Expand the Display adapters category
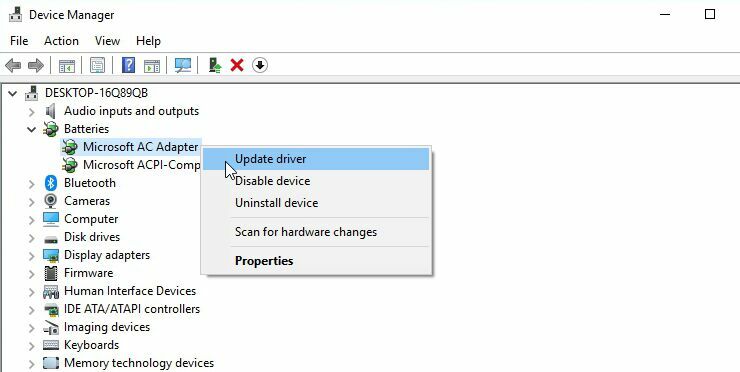 [32, 255]
